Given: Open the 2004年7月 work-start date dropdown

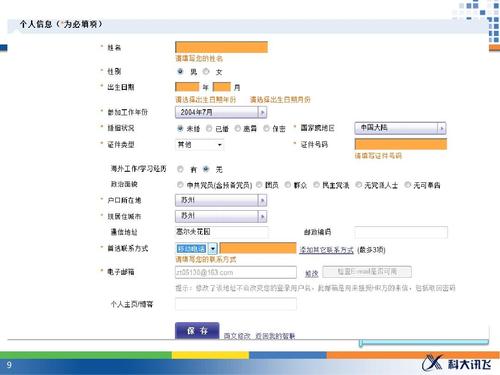Looking at the screenshot, I should 221,112.
